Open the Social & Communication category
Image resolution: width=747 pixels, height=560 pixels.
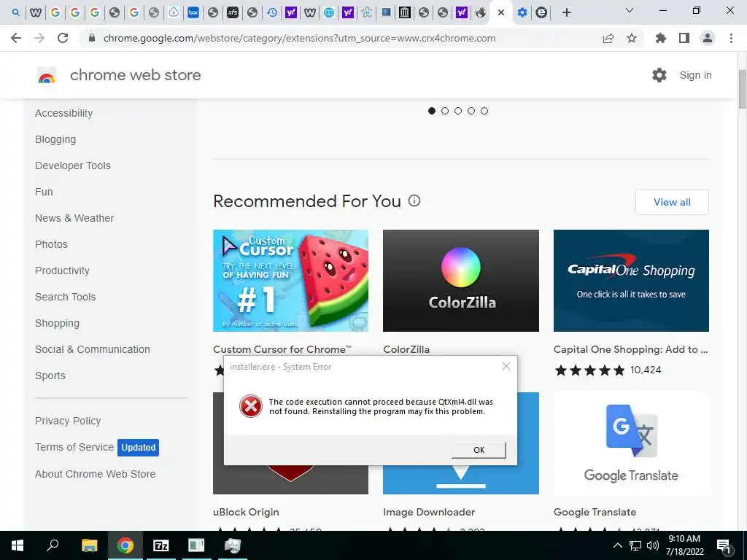[x=93, y=349]
